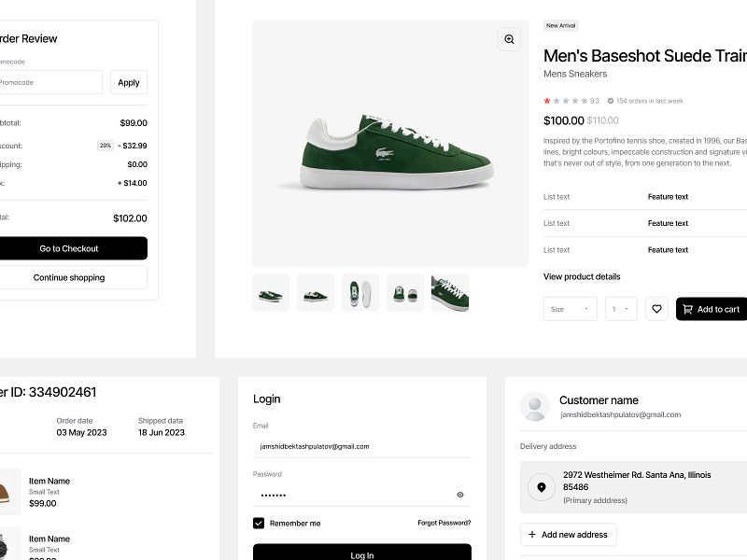The height and width of the screenshot is (560, 747).
Task: Click the Continue shopping button
Action: [x=68, y=277]
